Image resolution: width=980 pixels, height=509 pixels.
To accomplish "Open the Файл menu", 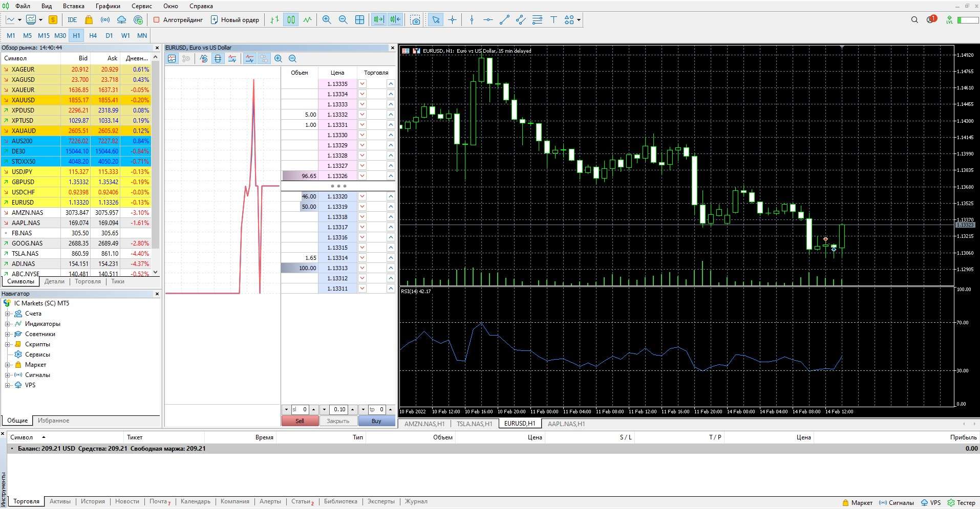I will click(x=23, y=6).
